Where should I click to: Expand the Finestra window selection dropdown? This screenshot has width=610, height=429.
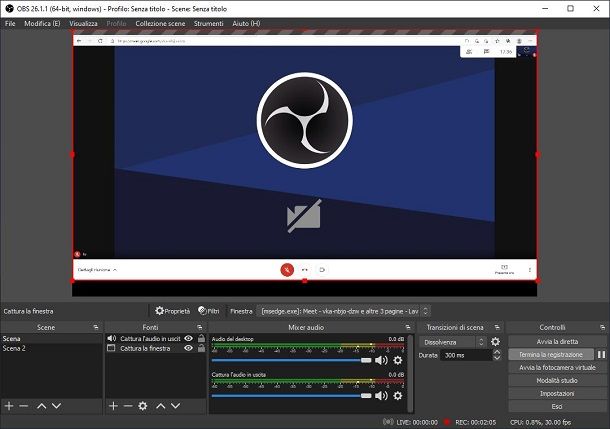343,311
